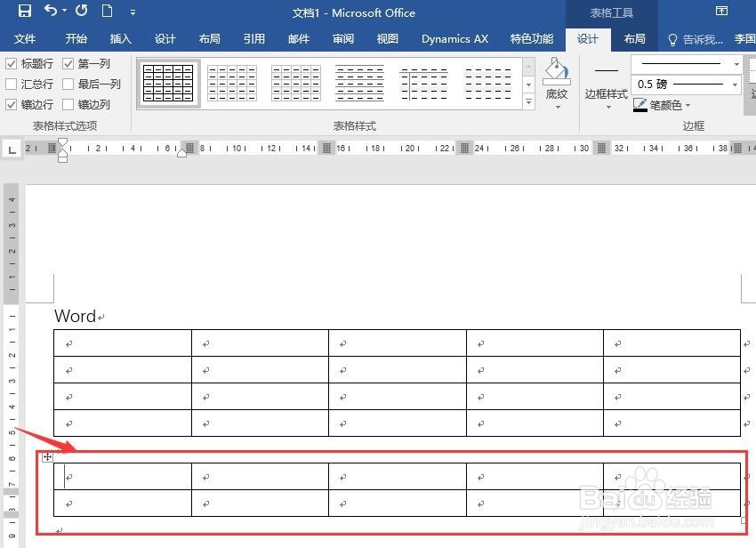This screenshot has width=756, height=548.
Task: Customize Quick Access Toolbar arrow
Action: pyautogui.click(x=133, y=12)
